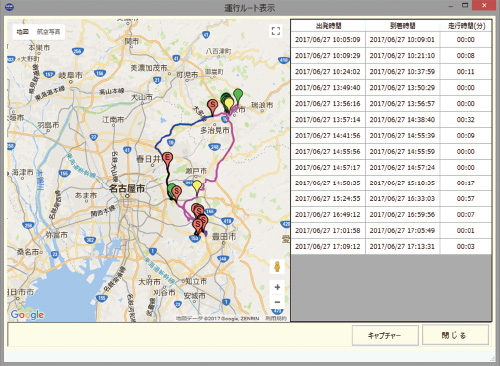Select the 17:09:12 departure row
The height and width of the screenshot is (366, 500).
coord(391,247)
